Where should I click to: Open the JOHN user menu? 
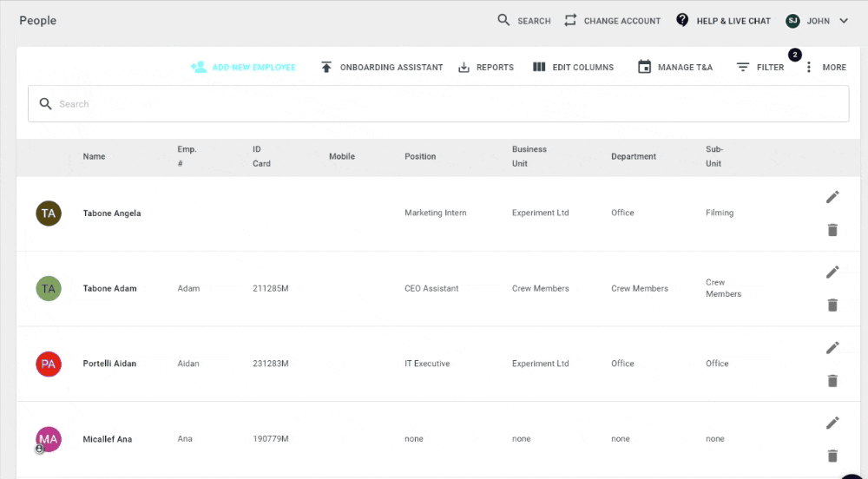click(819, 21)
